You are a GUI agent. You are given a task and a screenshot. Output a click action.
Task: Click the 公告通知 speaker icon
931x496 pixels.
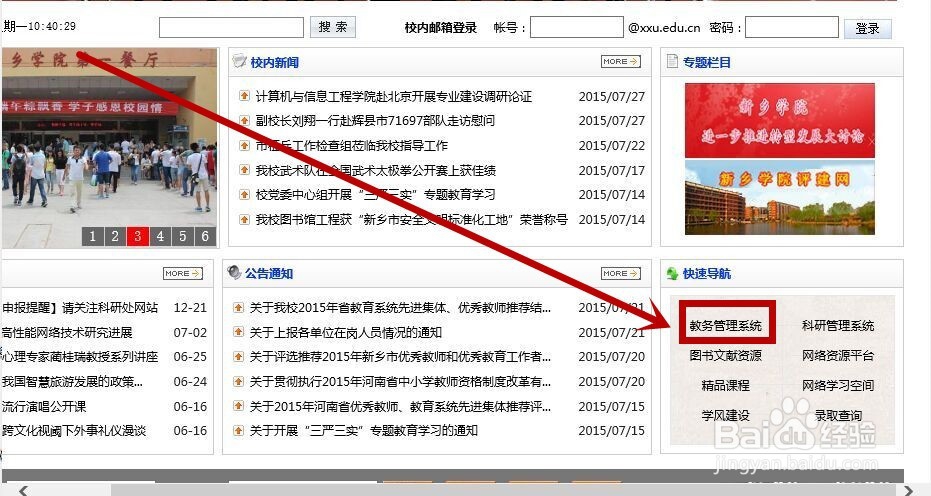(235, 273)
